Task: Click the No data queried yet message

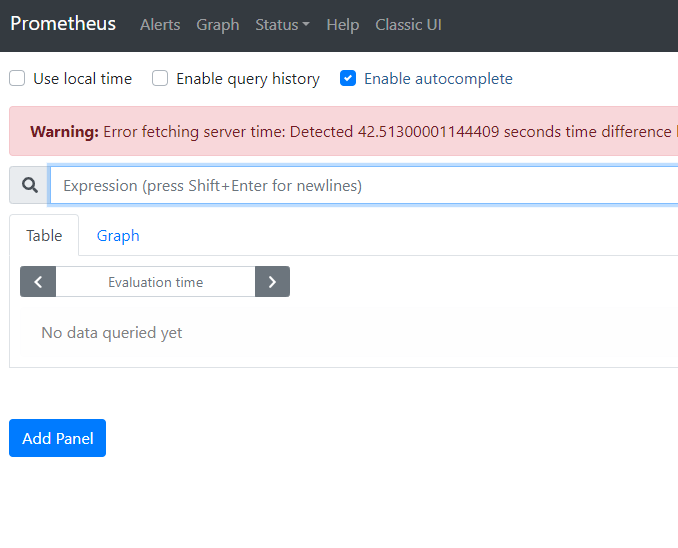Action: pos(112,332)
